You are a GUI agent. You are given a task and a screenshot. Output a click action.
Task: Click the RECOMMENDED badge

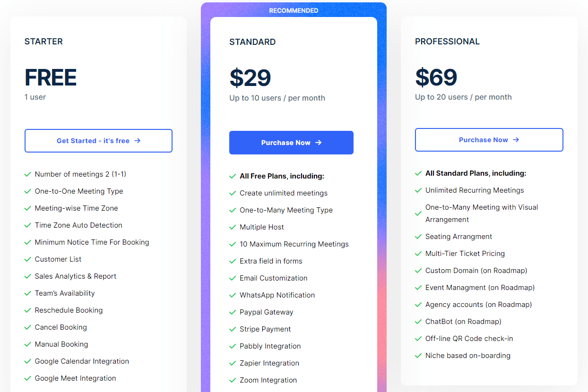[294, 10]
